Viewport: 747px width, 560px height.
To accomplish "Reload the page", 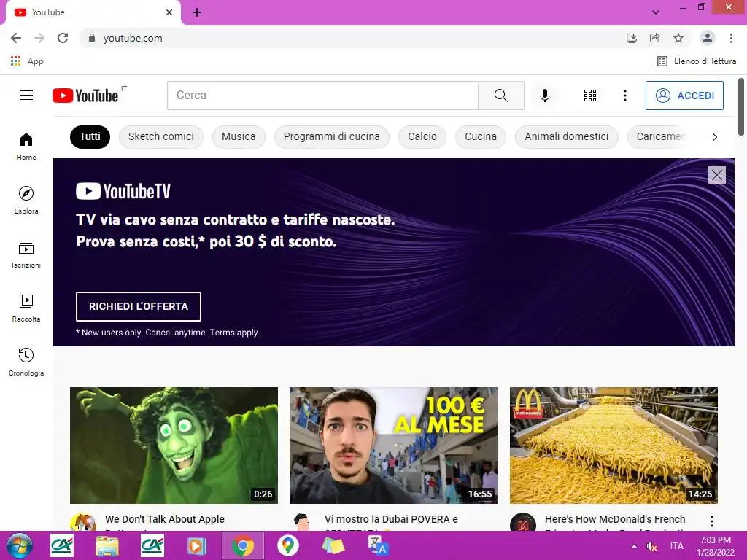I will 63,38.
